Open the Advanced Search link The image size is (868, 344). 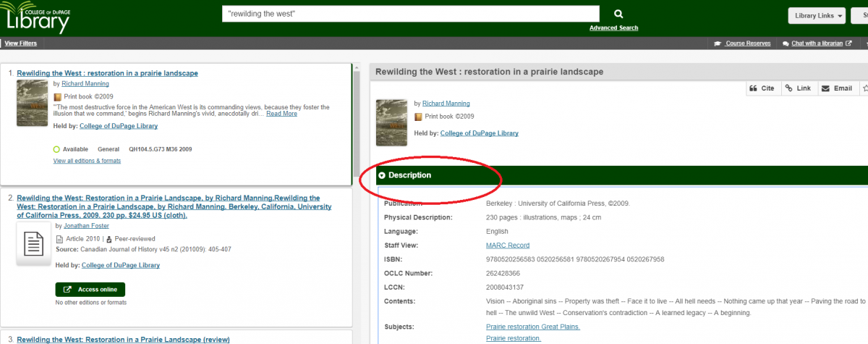coord(613,28)
